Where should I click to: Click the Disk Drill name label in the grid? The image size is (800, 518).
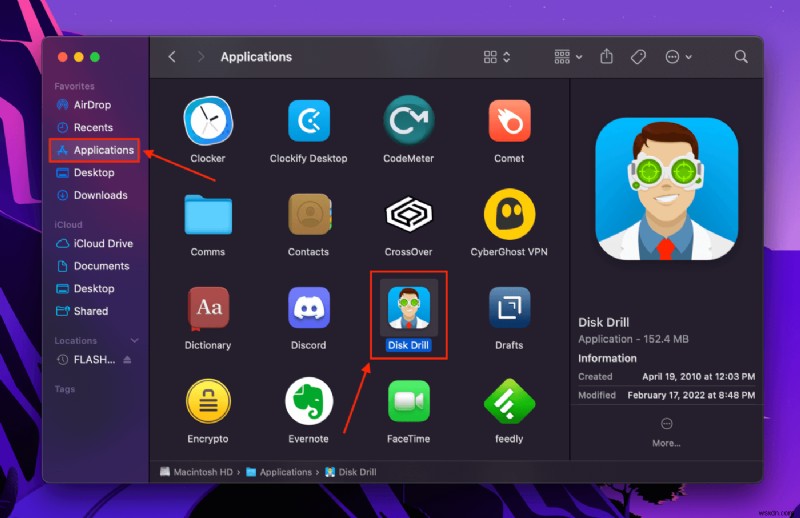[408, 346]
